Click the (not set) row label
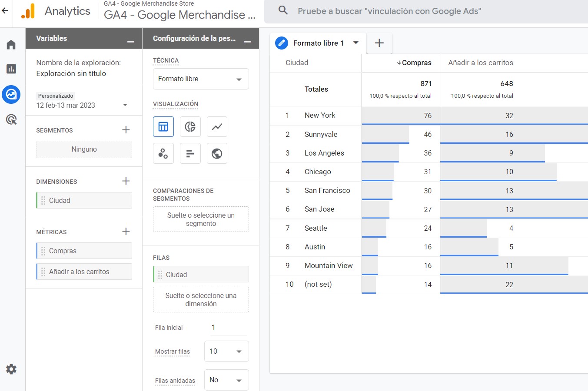 318,284
